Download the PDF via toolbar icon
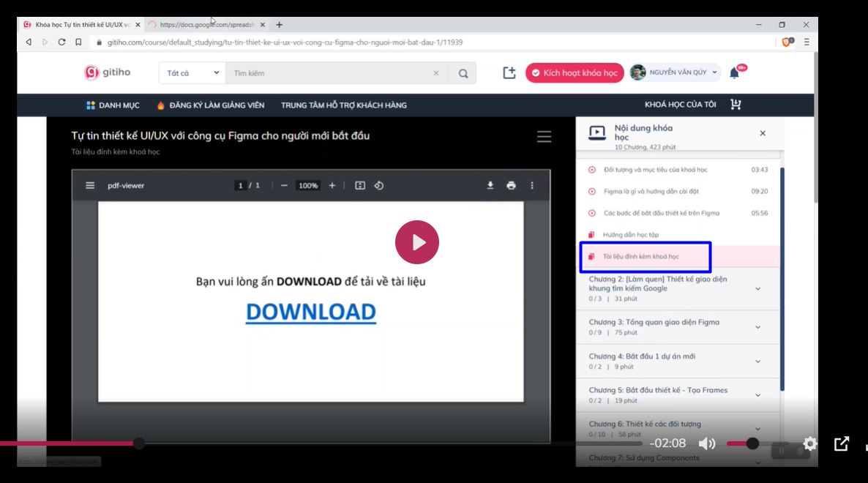 pos(490,186)
